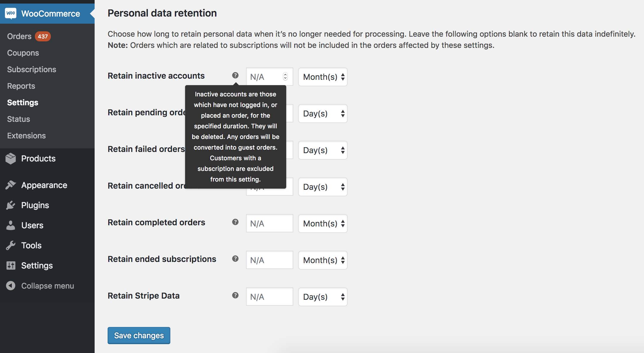This screenshot has width=644, height=353.
Task: Open Orders in the WooCommerce submenu
Action: point(19,36)
